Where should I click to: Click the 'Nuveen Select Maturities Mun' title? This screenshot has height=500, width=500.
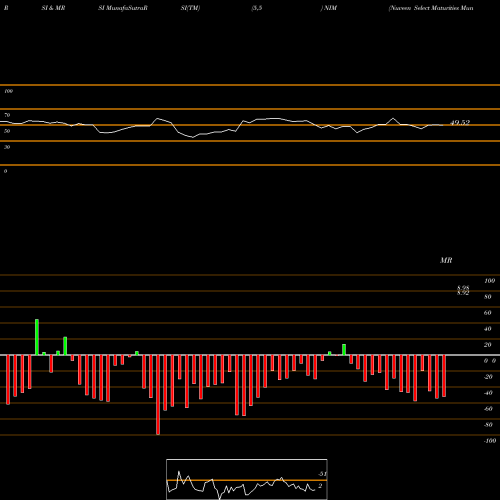click(431, 8)
